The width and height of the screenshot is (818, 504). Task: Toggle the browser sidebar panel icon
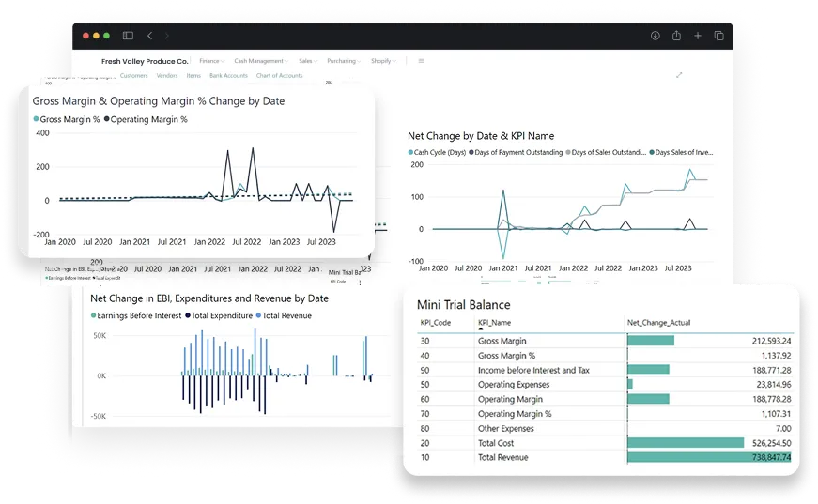129,36
